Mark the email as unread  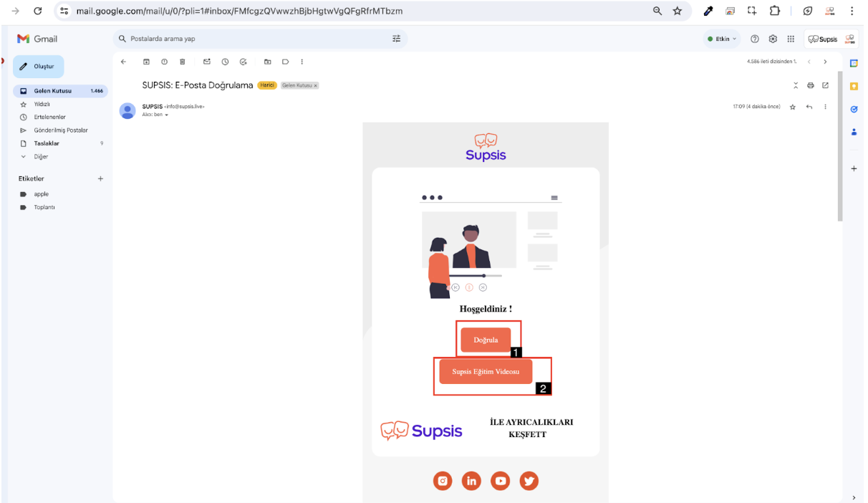coord(207,62)
